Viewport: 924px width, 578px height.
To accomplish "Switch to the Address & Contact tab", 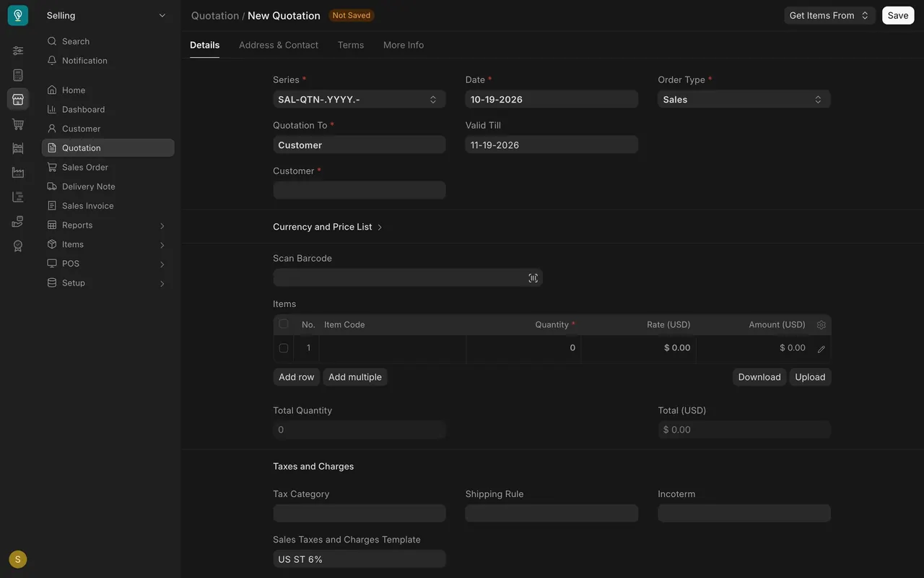I will coord(279,45).
